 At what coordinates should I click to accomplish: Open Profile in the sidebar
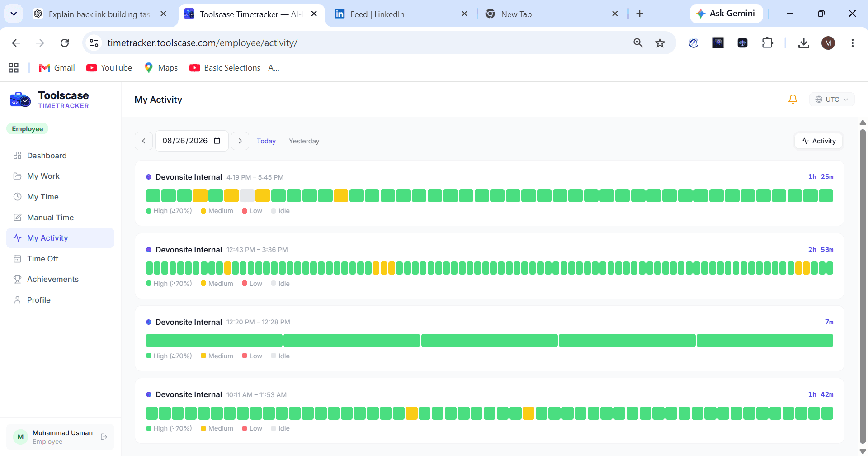click(x=60, y=300)
